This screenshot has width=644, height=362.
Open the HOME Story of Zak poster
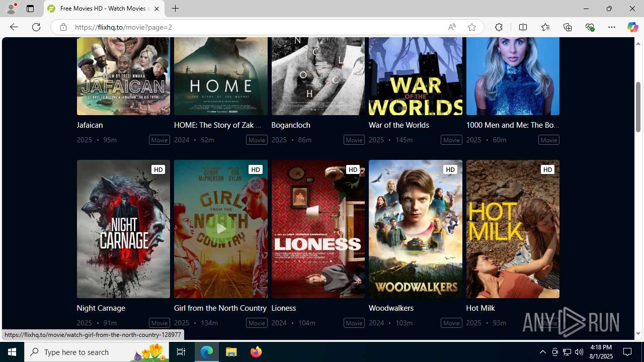[220, 76]
